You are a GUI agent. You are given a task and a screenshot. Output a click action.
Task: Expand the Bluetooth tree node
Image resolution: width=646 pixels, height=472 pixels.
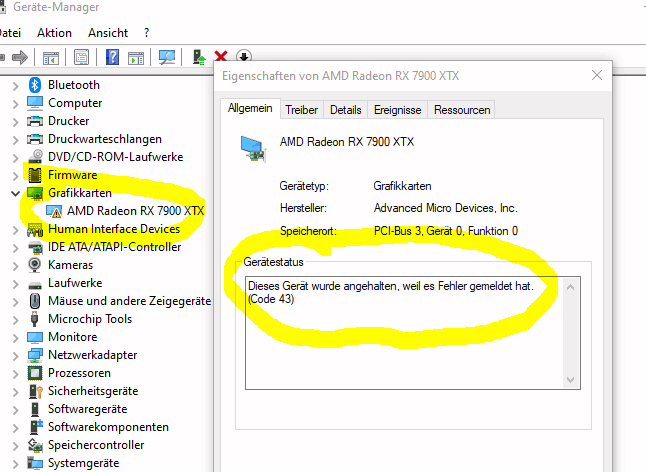(x=15, y=86)
